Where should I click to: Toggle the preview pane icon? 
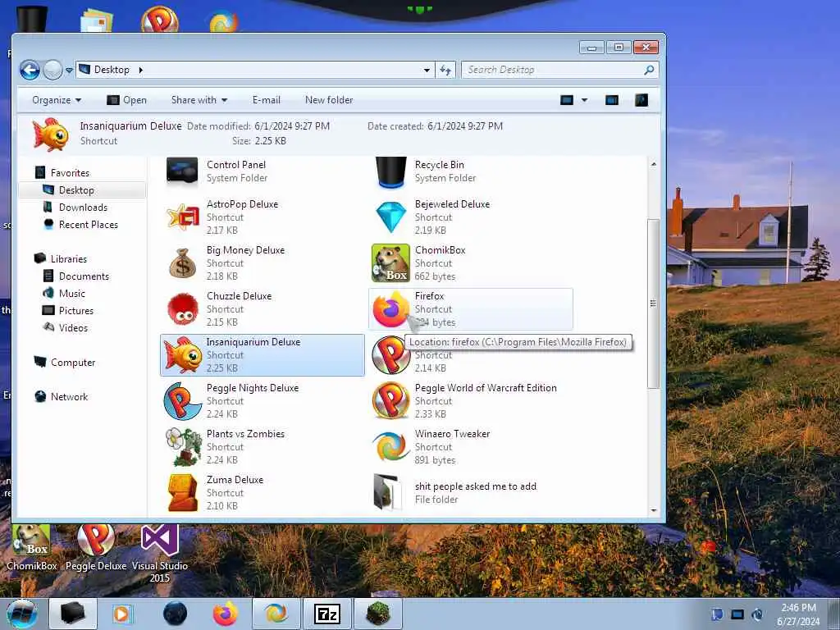tap(612, 100)
